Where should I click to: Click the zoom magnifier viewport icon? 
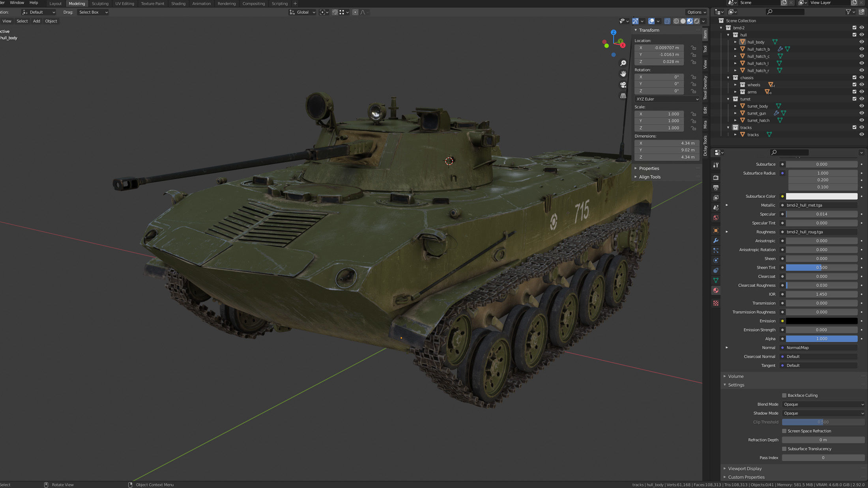(623, 63)
